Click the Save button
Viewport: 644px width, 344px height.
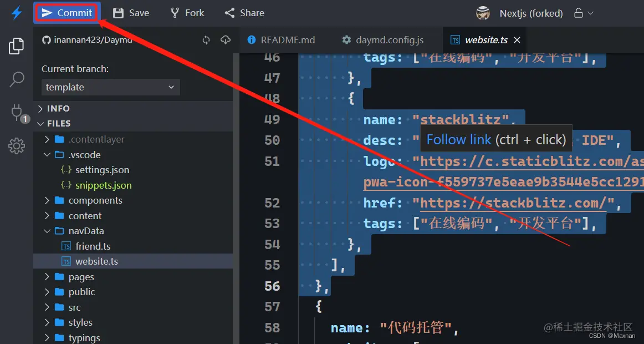coord(131,13)
